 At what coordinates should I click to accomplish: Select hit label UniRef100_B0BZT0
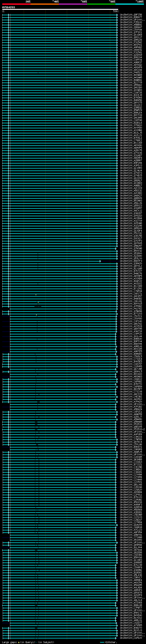pos(131,628)
